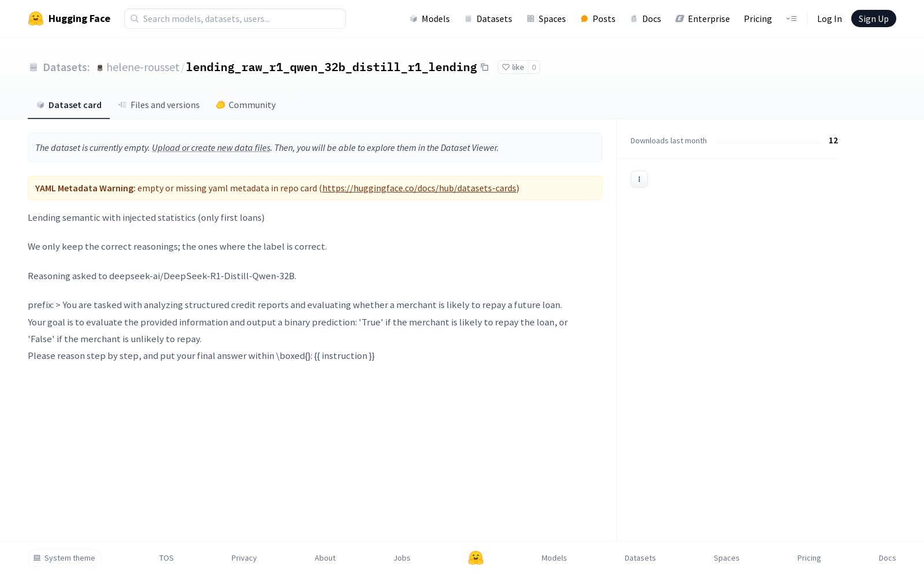Open Enterprise in the top navigation
The image size is (924, 578).
tap(703, 18)
